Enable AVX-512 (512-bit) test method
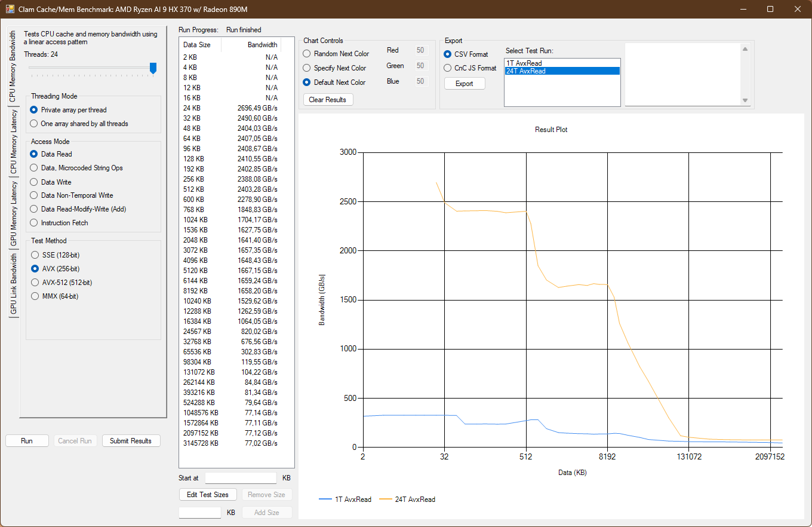 34,283
